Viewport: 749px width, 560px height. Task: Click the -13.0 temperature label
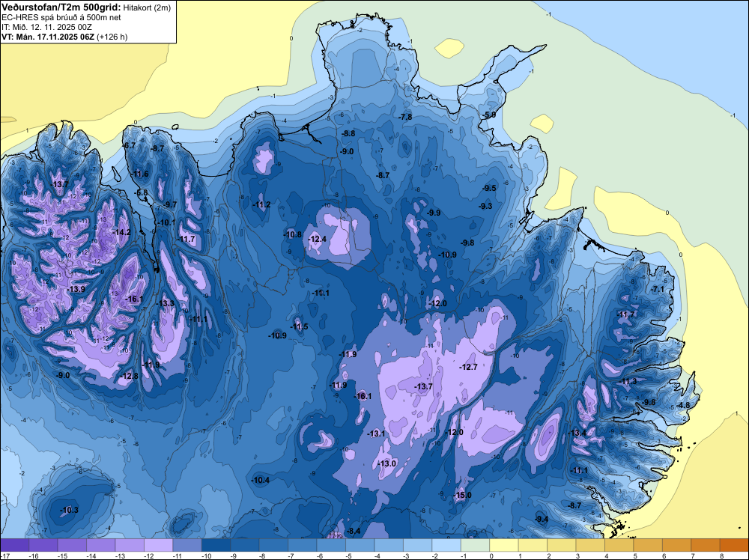(x=387, y=463)
